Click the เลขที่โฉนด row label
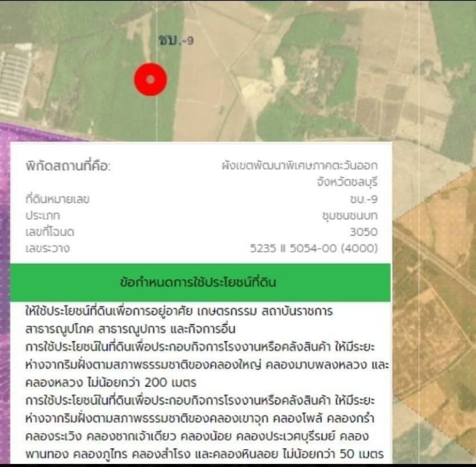Image resolution: width=476 pixels, height=467 pixels. point(50,232)
